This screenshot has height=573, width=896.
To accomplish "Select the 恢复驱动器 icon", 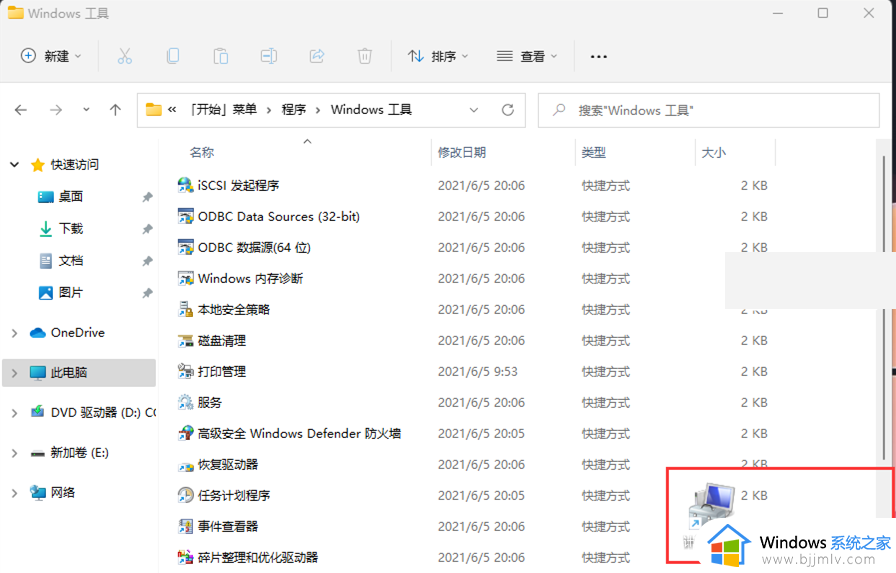I will pyautogui.click(x=185, y=464).
